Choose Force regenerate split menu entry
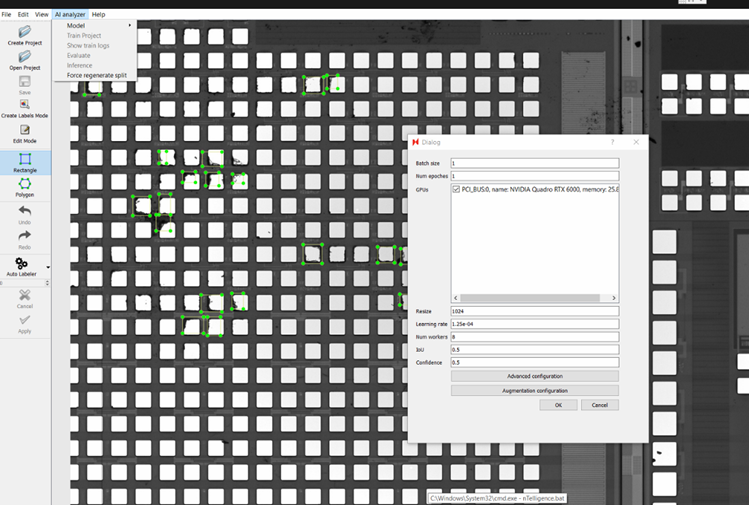Image resolution: width=749 pixels, height=505 pixels. pyautogui.click(x=96, y=75)
